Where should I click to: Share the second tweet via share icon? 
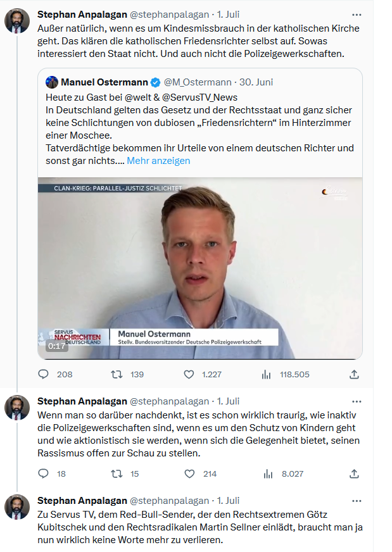[355, 474]
